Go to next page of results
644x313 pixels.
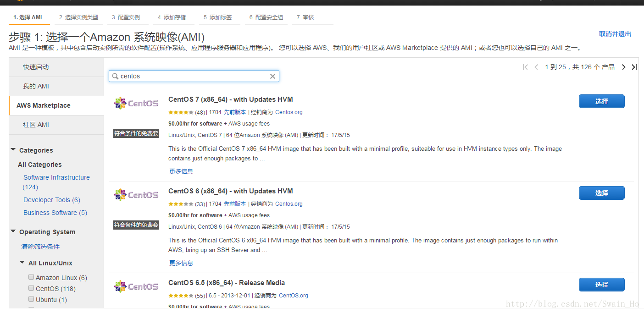pyautogui.click(x=624, y=67)
